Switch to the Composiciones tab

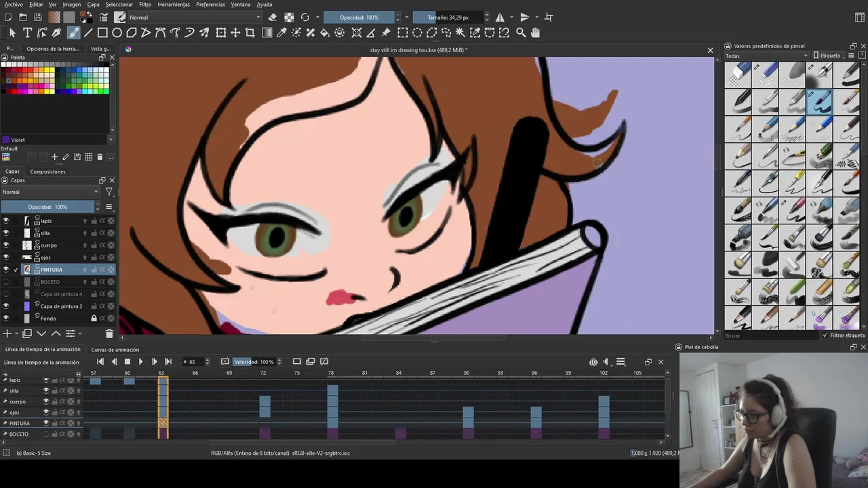(x=47, y=171)
